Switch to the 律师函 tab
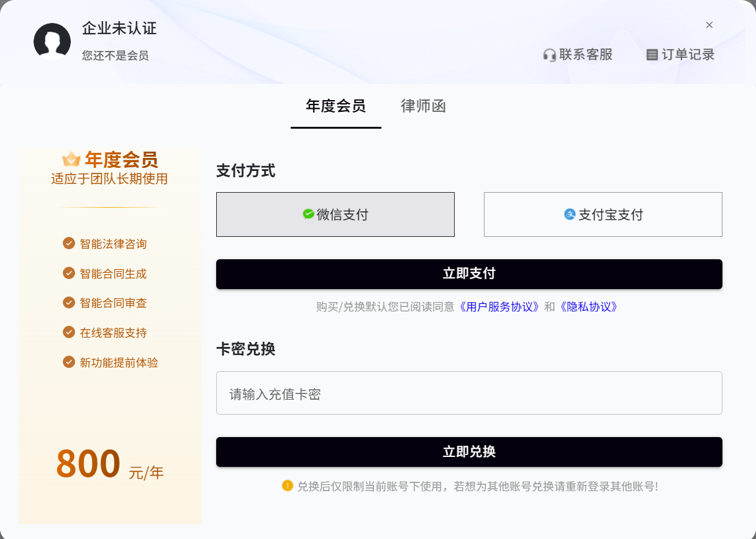Screen dimensions: 756x539 (x=423, y=106)
